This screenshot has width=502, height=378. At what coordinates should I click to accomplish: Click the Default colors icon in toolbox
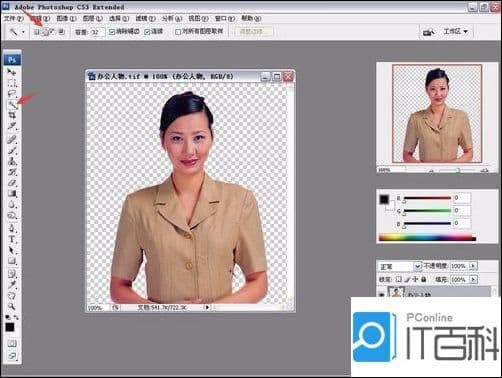(x=8, y=318)
